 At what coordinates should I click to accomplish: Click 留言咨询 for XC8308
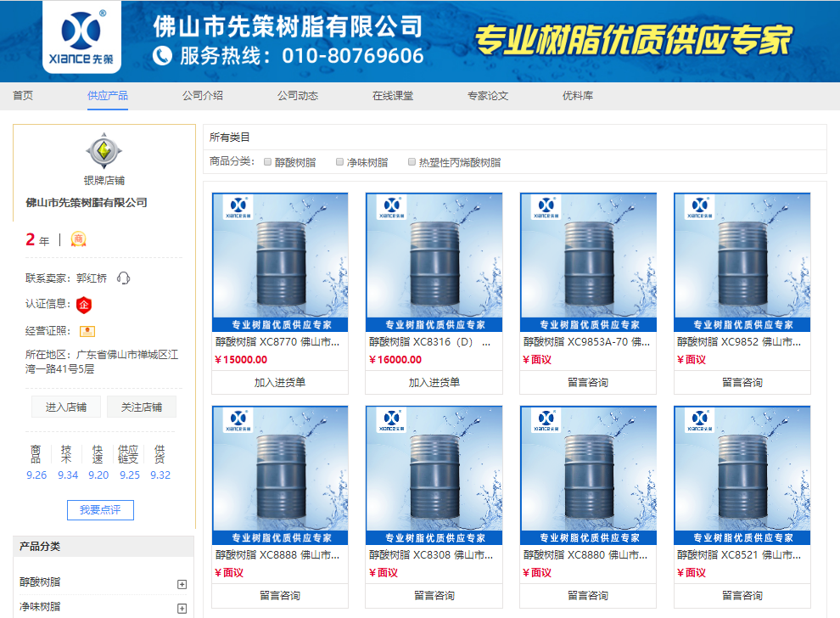[434, 595]
